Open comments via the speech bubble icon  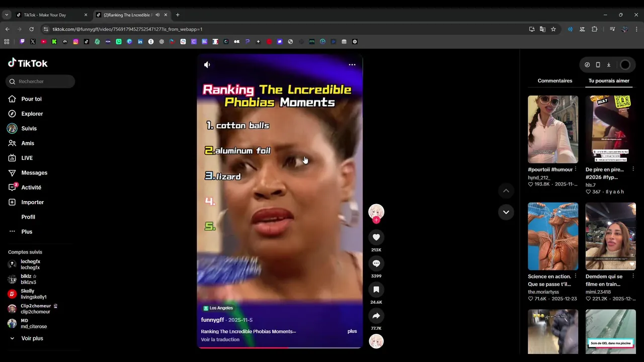(x=376, y=263)
